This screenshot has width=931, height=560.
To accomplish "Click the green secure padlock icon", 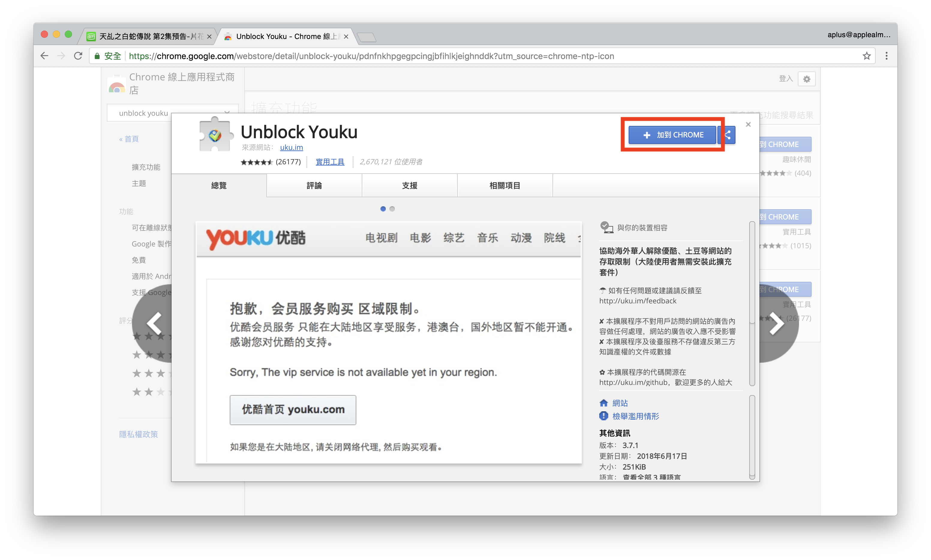I will click(x=97, y=56).
